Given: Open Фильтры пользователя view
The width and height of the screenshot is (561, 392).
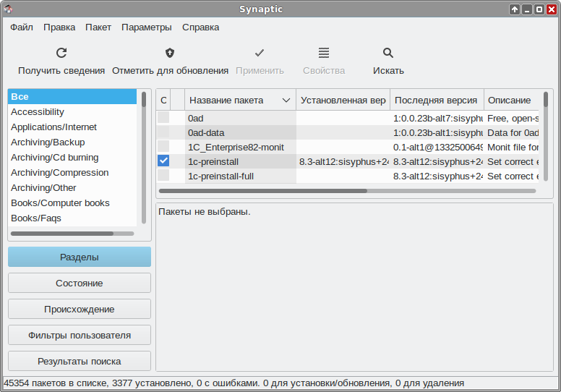Looking at the screenshot, I should 80,336.
